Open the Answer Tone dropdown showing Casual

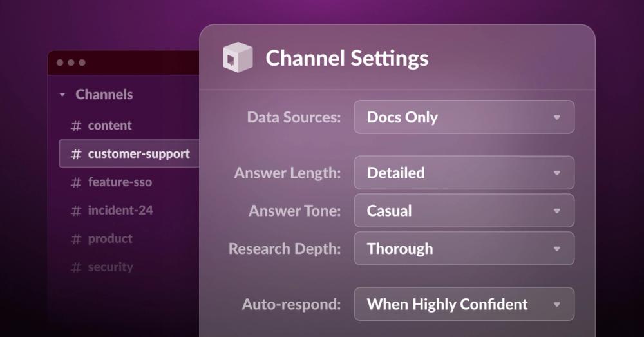tap(464, 211)
